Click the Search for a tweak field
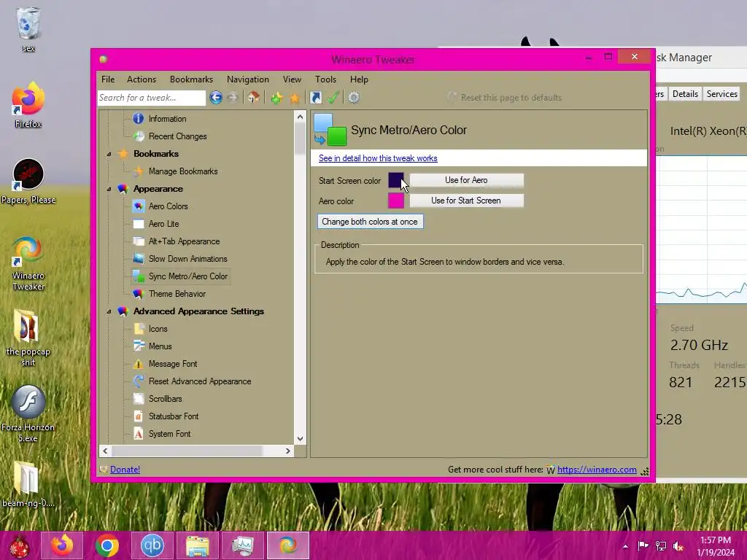Screen dimensions: 747x560 152,98
